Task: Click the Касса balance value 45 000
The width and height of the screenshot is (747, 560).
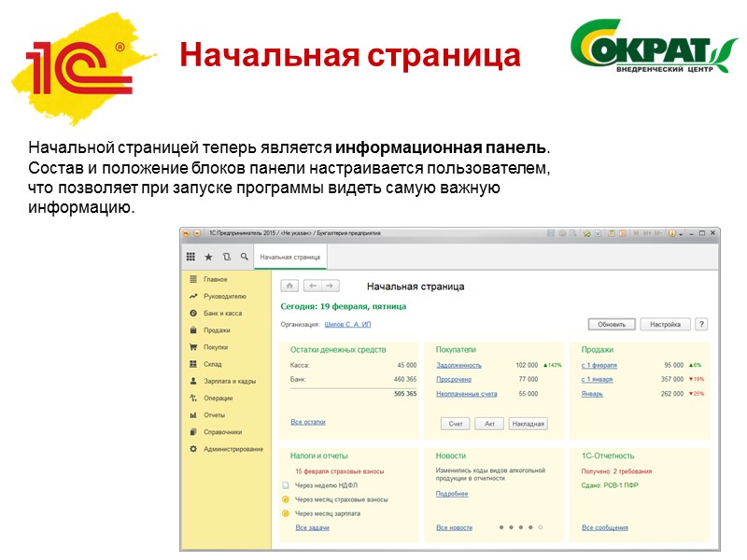Action: (407, 365)
